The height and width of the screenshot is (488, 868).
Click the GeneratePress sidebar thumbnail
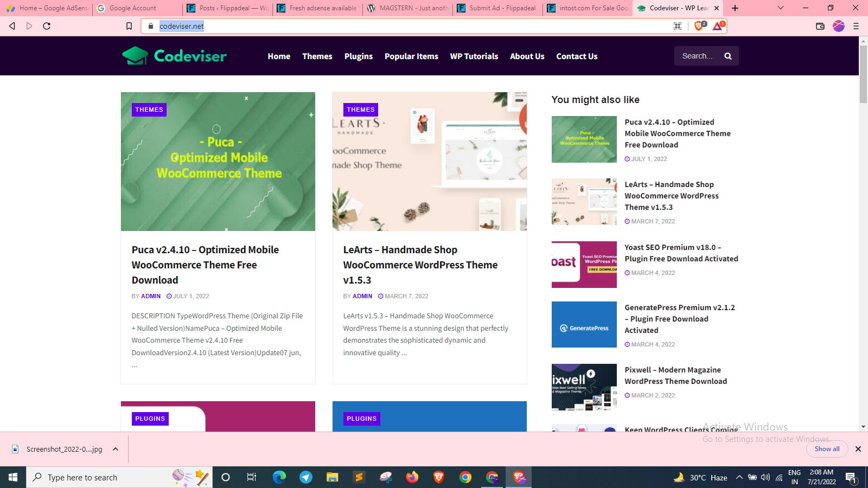point(584,324)
